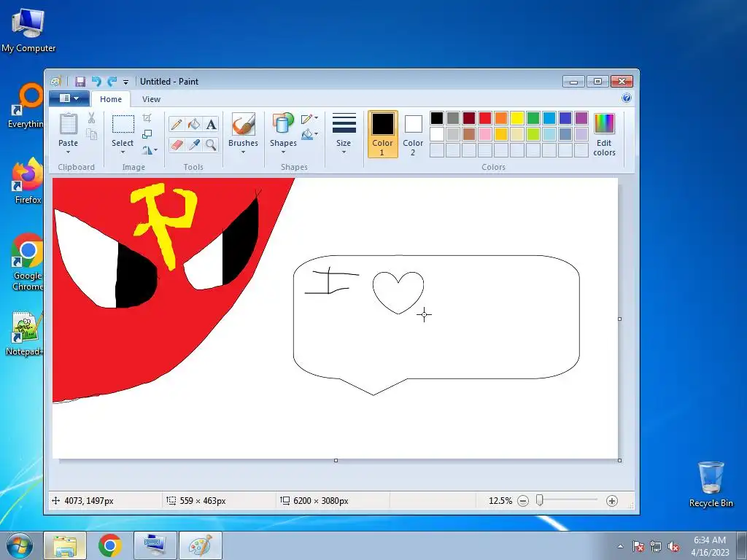
Task: Click the zoom slider handle
Action: coord(539,500)
